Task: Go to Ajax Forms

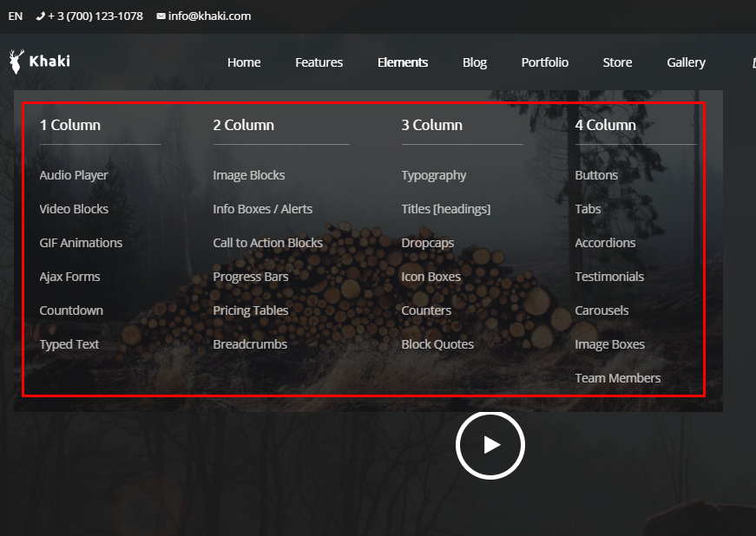Action: tap(70, 277)
